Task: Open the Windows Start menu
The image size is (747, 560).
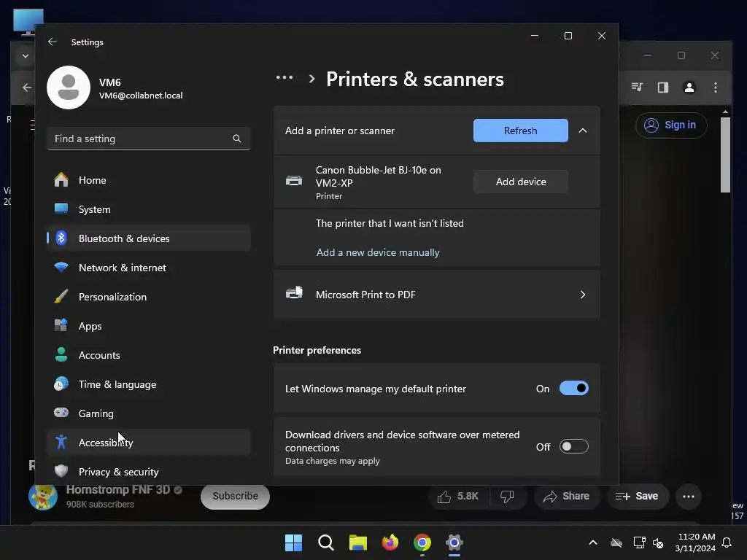Action: [x=293, y=542]
